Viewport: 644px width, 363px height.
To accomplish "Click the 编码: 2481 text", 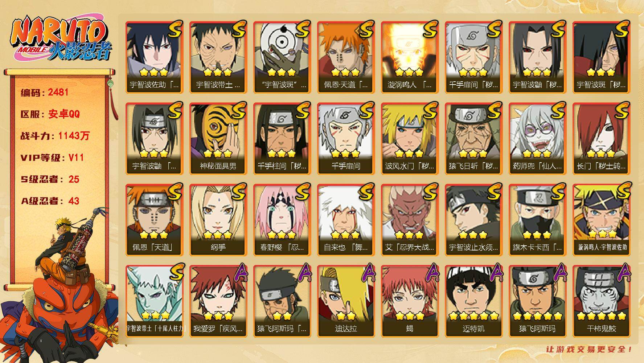I will point(44,92).
